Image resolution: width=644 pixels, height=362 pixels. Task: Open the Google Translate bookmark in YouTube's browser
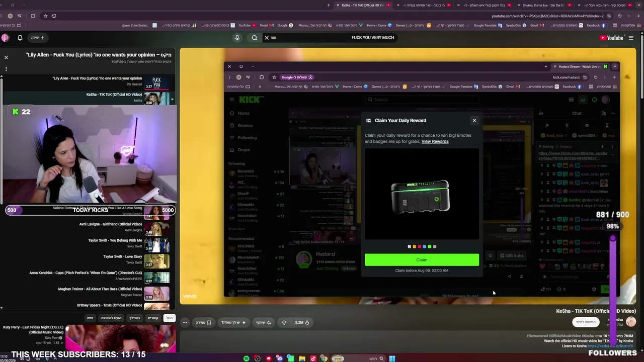pyautogui.click(x=488, y=25)
